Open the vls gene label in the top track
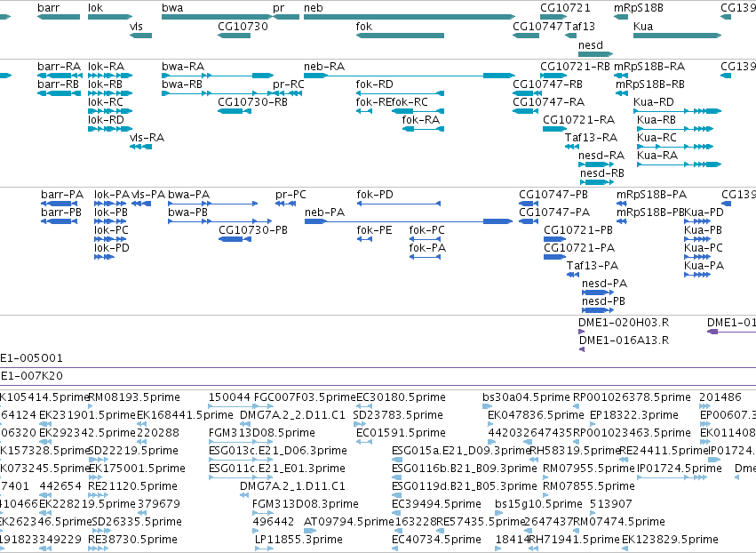Viewport: 756px width, 553px height. (136, 26)
